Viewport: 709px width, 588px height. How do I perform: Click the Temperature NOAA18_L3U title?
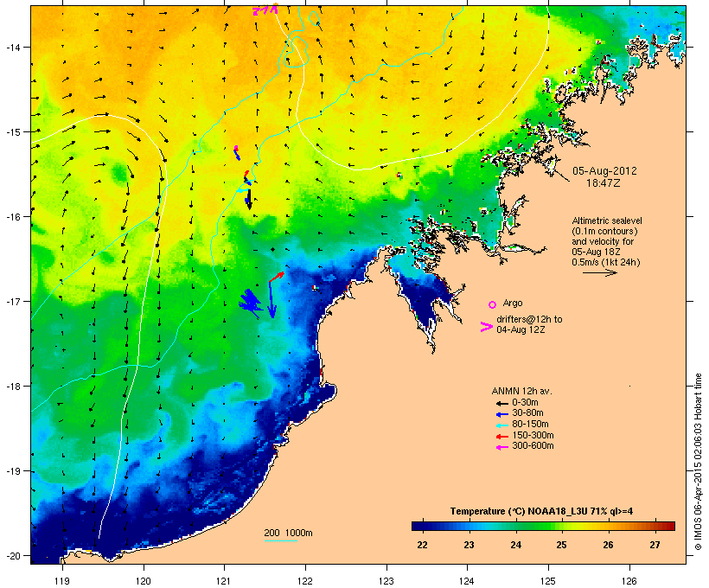(x=541, y=511)
